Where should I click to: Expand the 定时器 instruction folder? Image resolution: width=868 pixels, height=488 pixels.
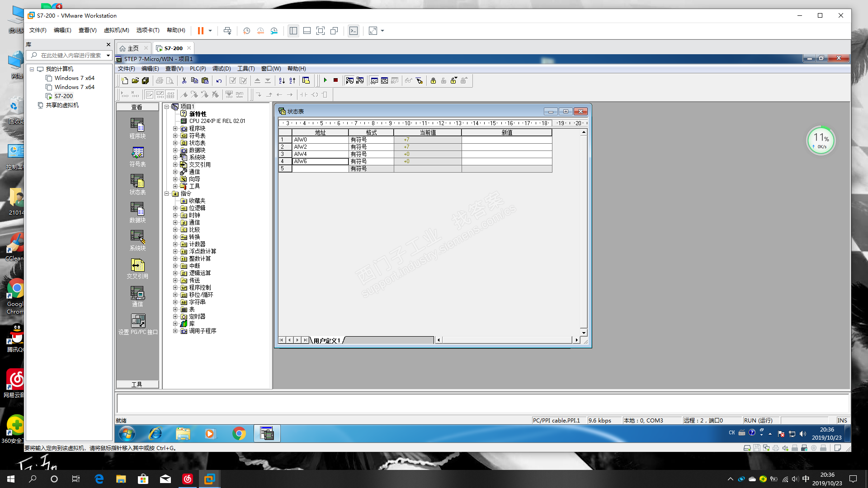(x=175, y=316)
